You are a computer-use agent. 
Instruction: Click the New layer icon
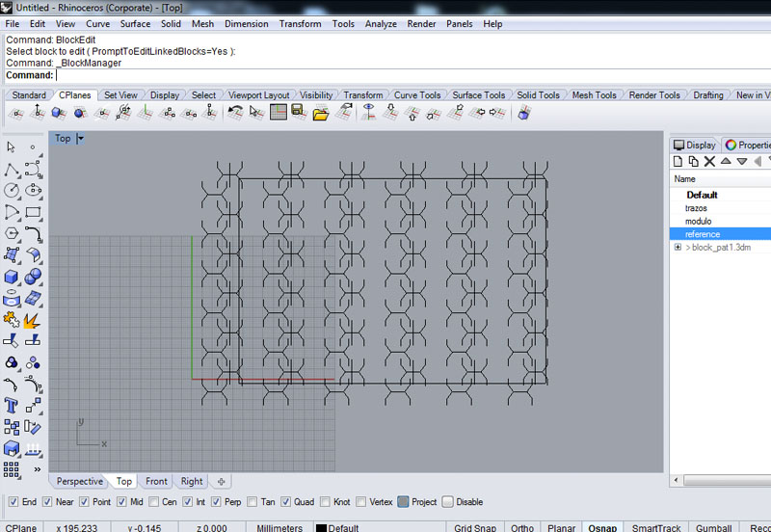678,161
